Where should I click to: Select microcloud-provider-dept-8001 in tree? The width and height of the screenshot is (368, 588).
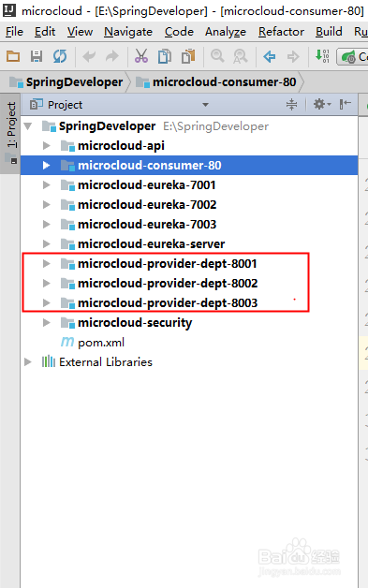pyautogui.click(x=189, y=264)
